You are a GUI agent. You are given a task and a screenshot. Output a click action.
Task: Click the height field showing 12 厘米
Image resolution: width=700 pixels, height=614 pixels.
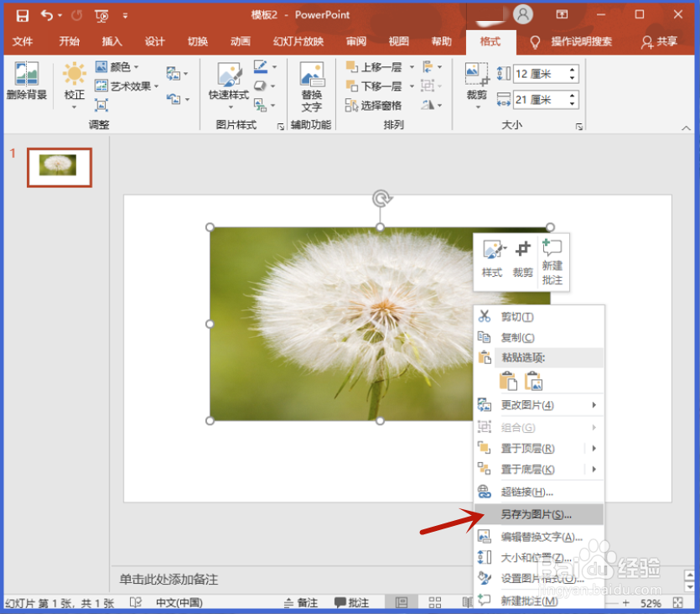541,74
